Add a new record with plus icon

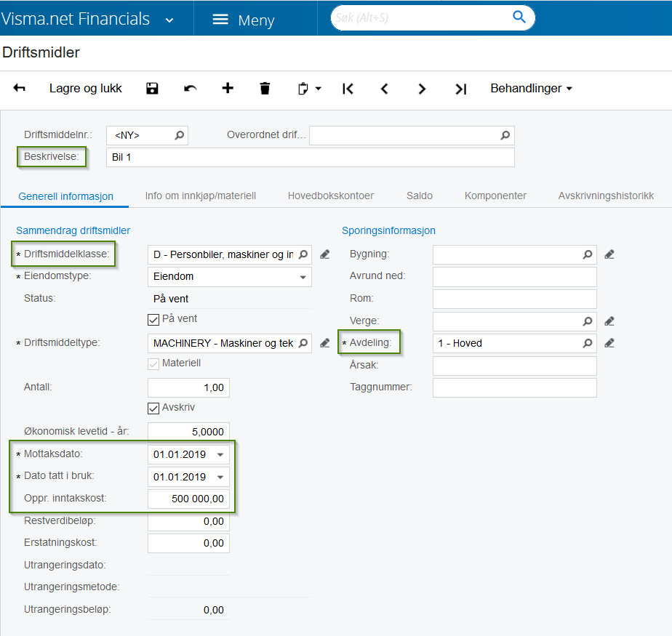click(228, 88)
